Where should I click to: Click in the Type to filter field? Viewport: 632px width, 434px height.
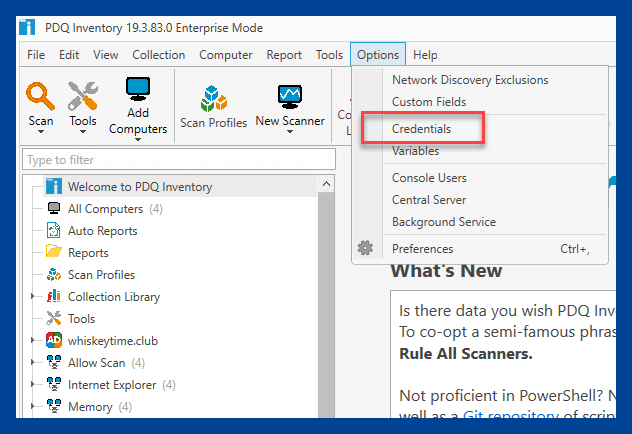pos(179,160)
